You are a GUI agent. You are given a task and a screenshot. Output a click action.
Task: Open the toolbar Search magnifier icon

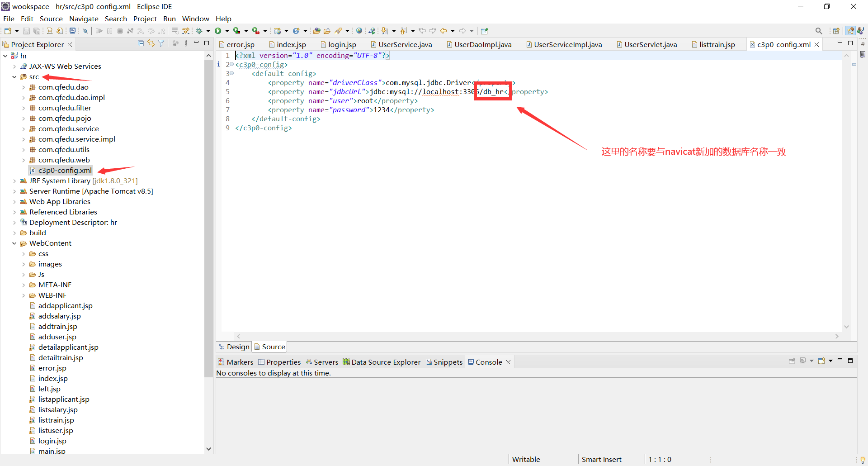point(819,31)
